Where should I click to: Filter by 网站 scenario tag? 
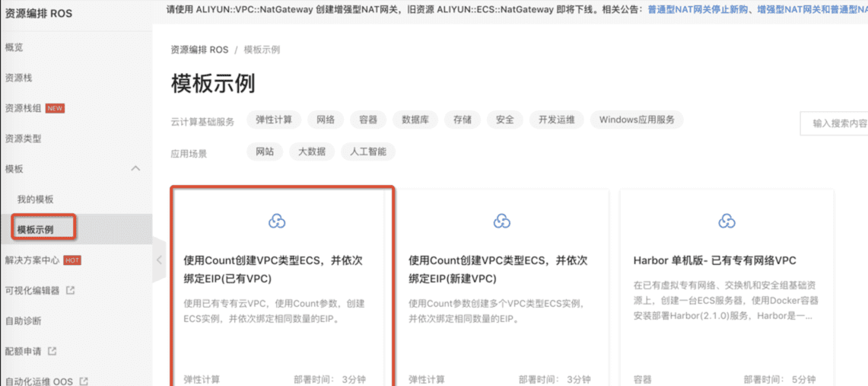tap(265, 152)
